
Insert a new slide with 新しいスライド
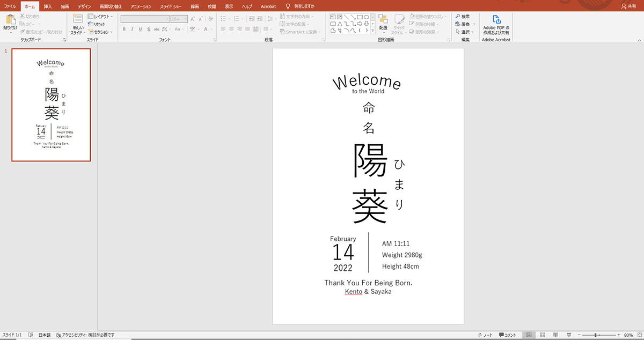(78, 21)
